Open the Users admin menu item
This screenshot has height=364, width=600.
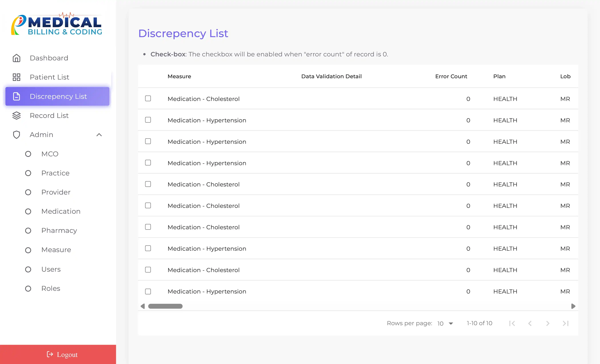tap(51, 269)
